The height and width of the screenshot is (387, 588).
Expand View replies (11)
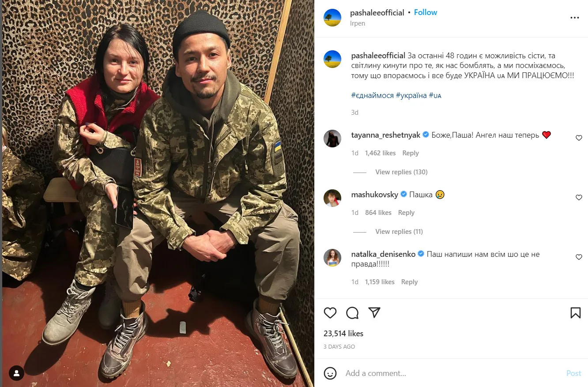pyautogui.click(x=399, y=232)
